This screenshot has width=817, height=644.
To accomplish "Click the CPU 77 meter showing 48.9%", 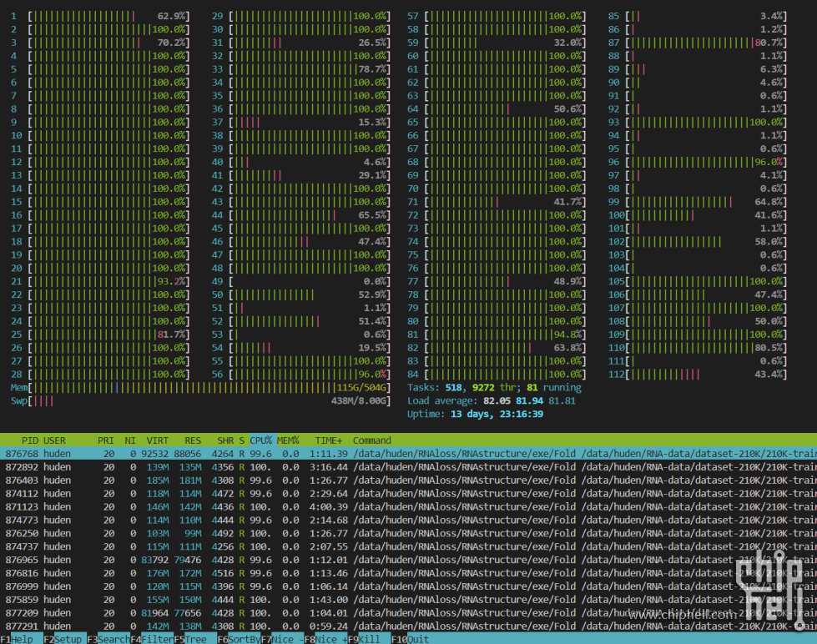I will tap(497, 282).
